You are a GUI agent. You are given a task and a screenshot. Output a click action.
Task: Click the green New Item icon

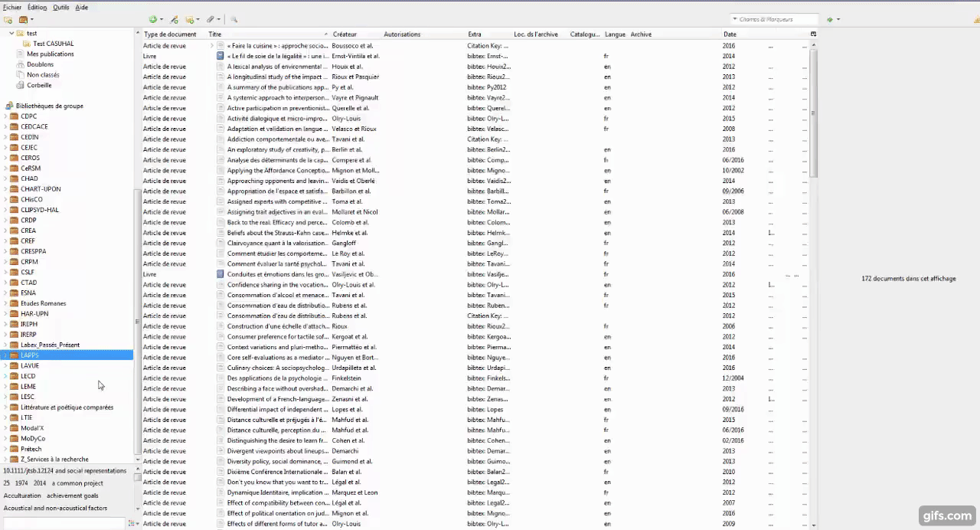pyautogui.click(x=153, y=19)
